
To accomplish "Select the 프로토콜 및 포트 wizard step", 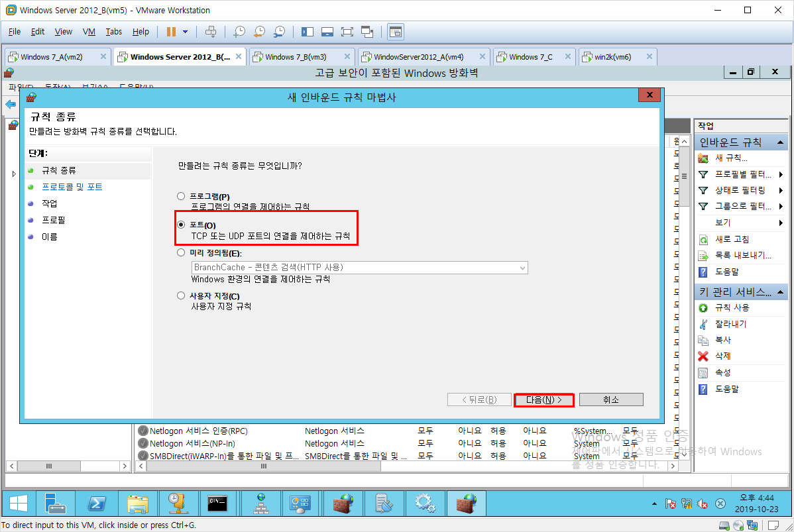I will (72, 187).
